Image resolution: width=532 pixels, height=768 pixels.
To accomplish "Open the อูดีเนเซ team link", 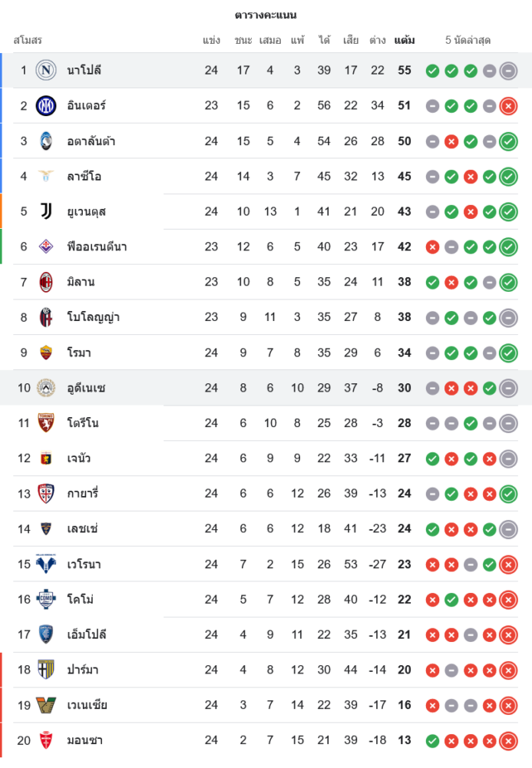I will [86, 388].
